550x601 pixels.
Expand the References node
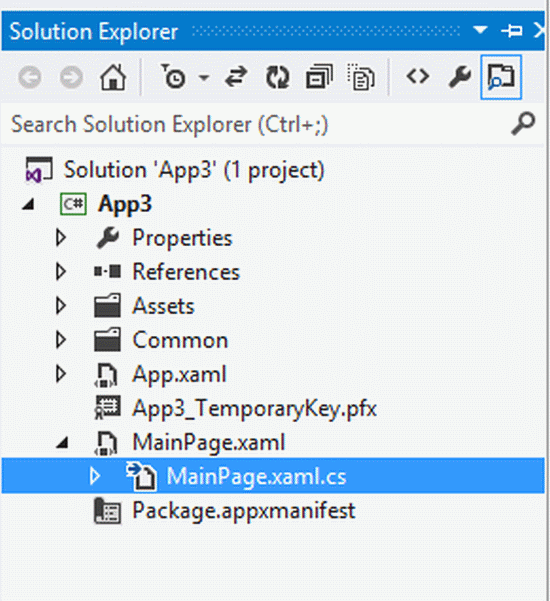(x=61, y=271)
